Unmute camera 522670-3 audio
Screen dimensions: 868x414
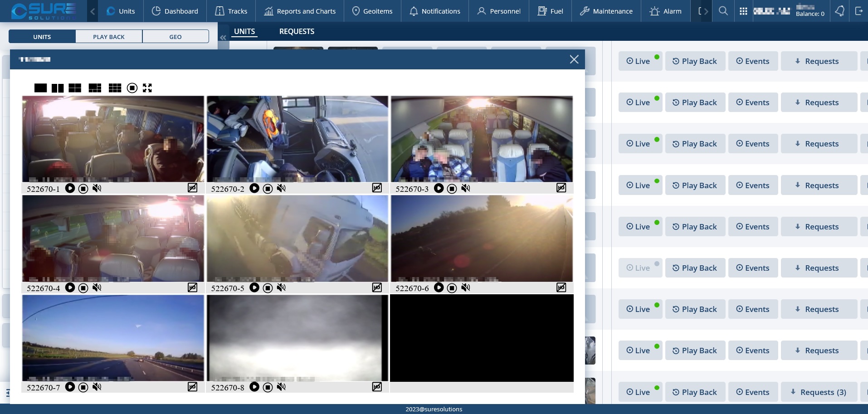(466, 188)
